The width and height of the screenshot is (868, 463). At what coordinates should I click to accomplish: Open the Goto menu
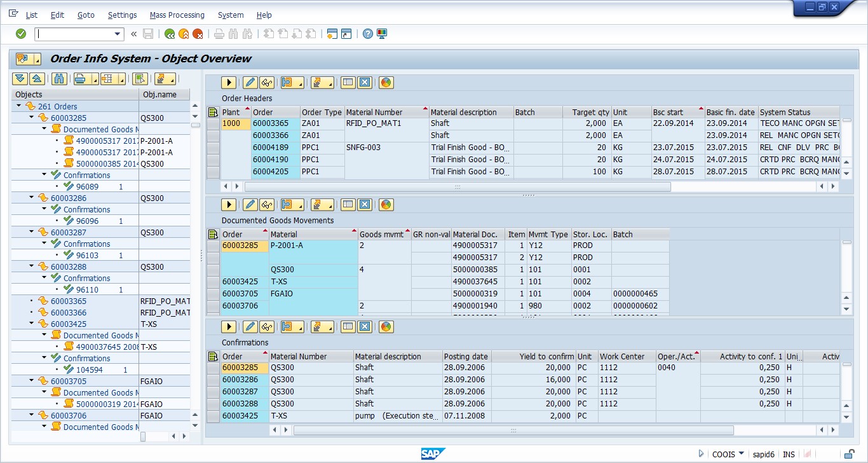pos(86,15)
